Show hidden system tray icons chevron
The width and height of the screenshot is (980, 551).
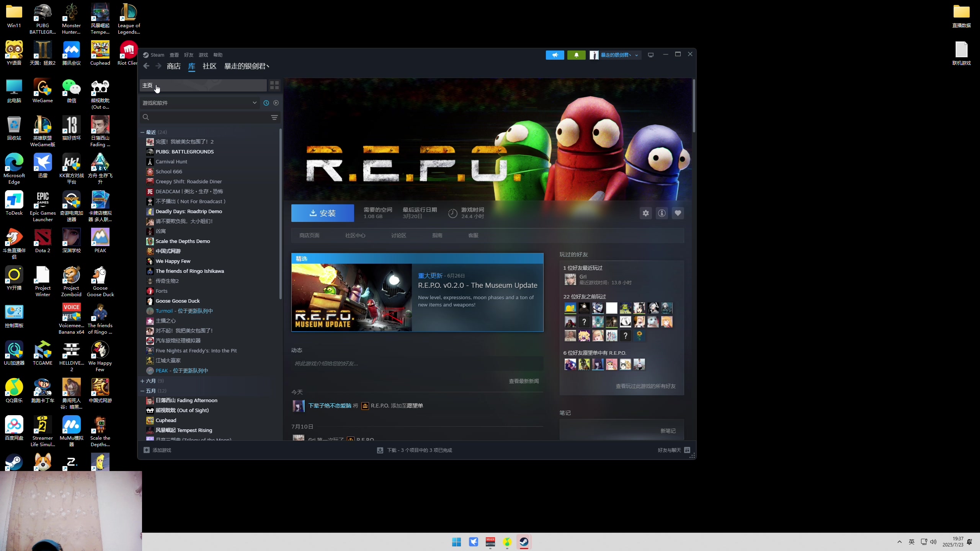(x=900, y=542)
